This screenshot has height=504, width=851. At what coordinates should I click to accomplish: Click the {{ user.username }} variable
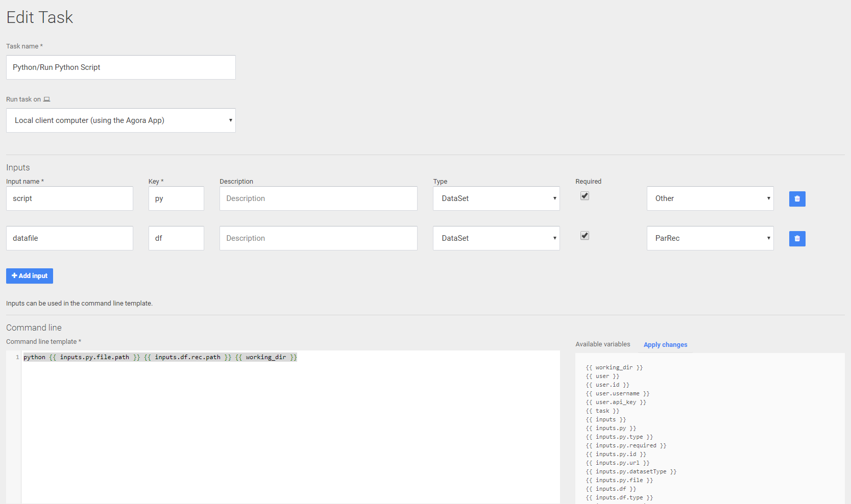[618, 393]
